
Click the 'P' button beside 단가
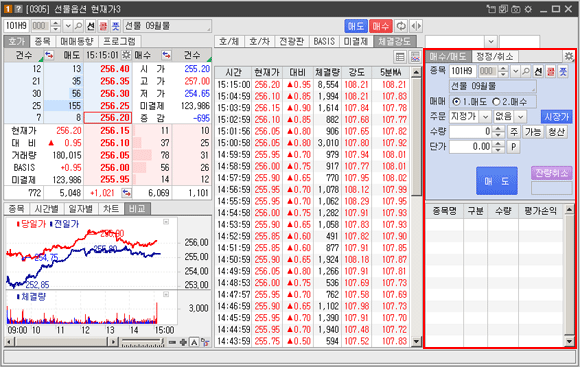[513, 147]
